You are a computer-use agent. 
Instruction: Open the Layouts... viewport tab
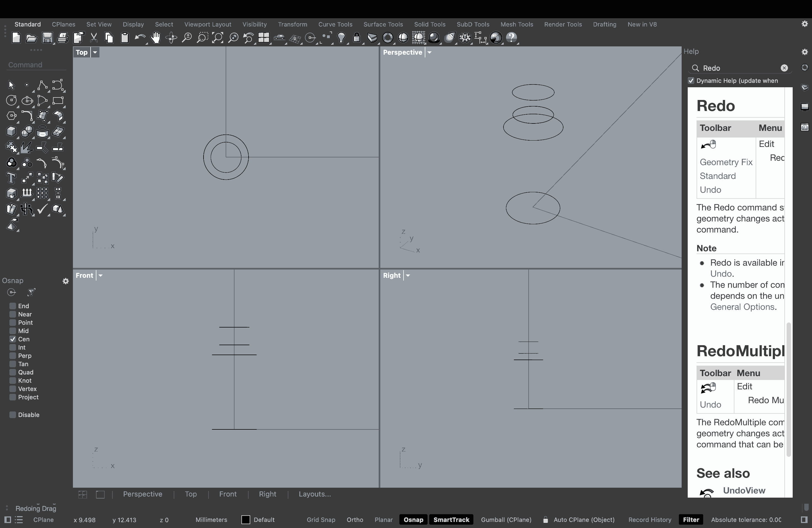[x=315, y=494]
